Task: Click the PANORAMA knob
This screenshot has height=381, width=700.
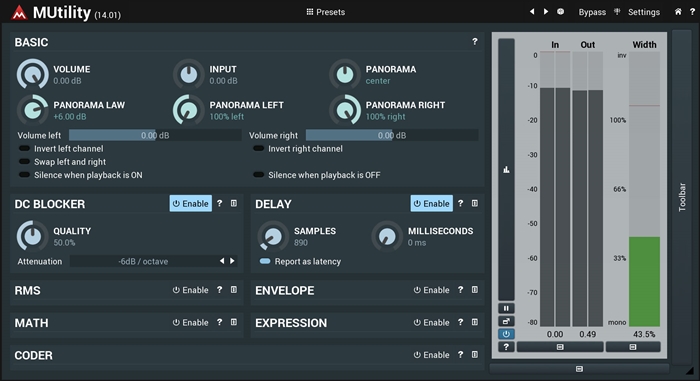Action: 345,75
